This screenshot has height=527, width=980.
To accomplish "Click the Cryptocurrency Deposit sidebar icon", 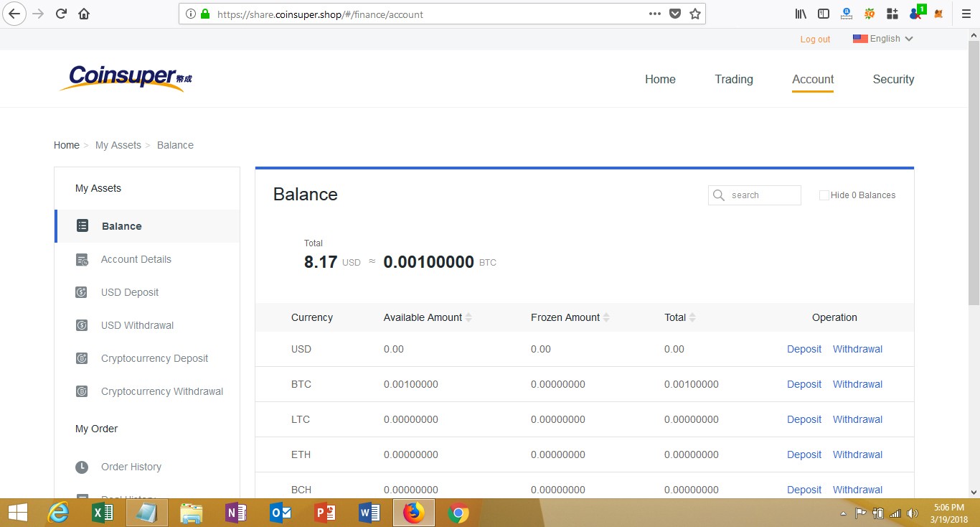I will 82,358.
